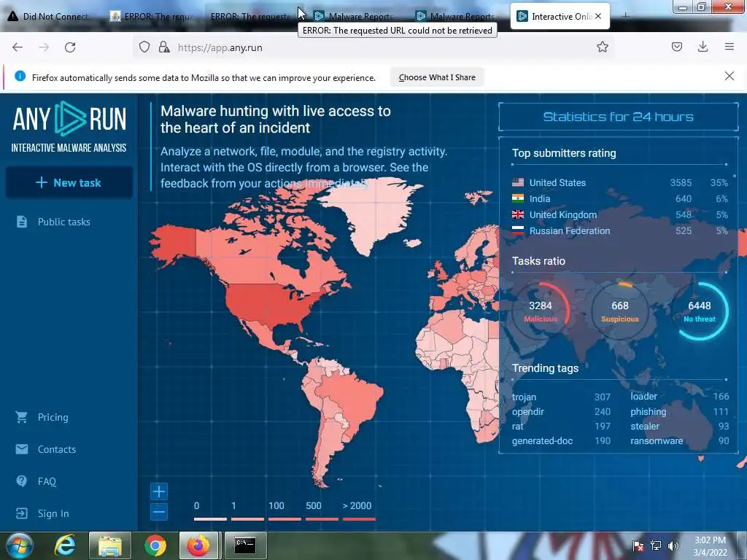Switch to the first Malware Reports tab
The width and height of the screenshot is (747, 560).
click(x=355, y=16)
